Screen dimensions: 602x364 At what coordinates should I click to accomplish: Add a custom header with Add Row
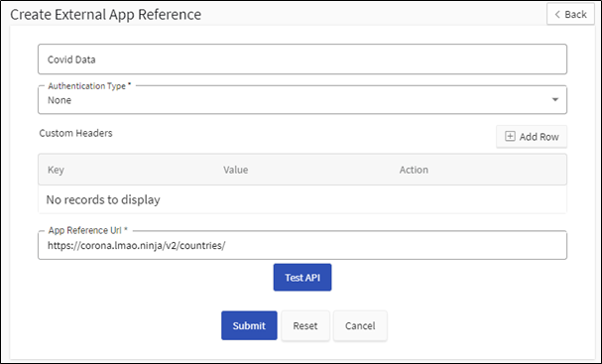tap(532, 136)
